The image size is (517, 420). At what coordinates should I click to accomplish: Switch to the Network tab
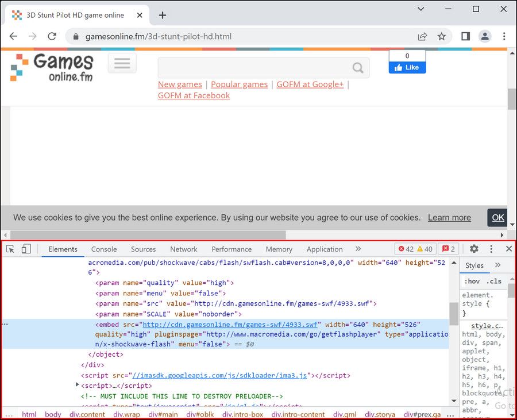183,249
